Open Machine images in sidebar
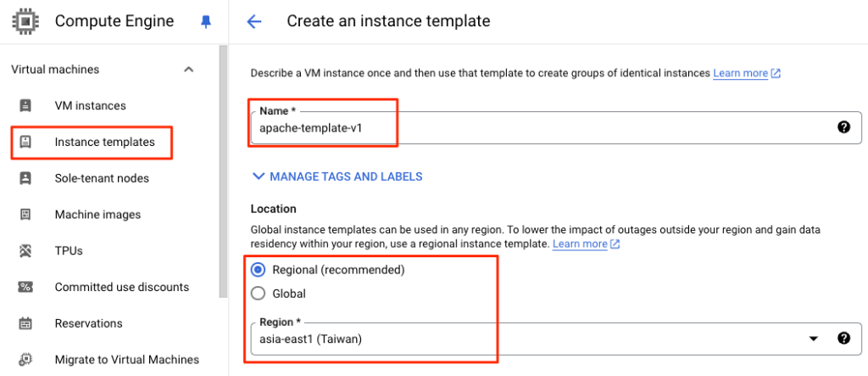This screenshot has height=376, width=868. coord(98,215)
